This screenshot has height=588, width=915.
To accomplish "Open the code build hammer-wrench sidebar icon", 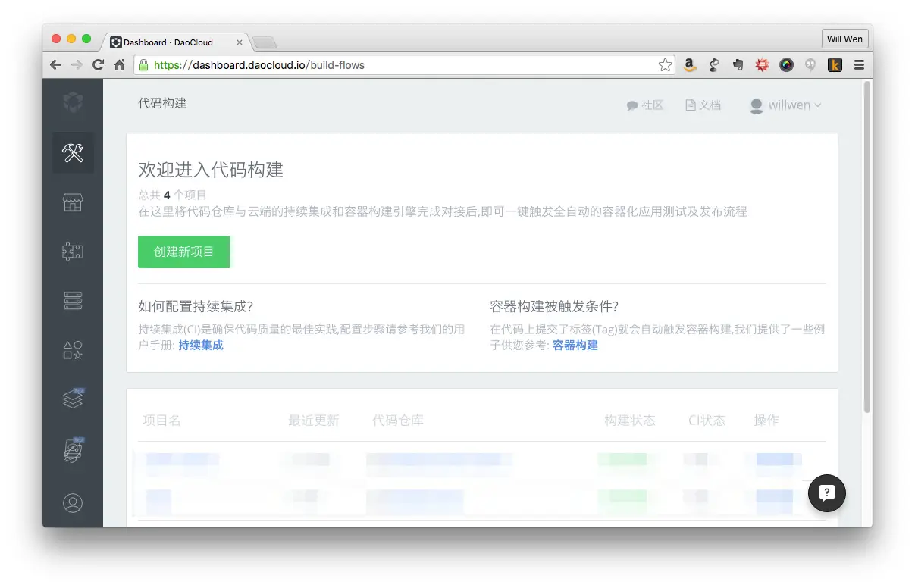I will point(73,153).
